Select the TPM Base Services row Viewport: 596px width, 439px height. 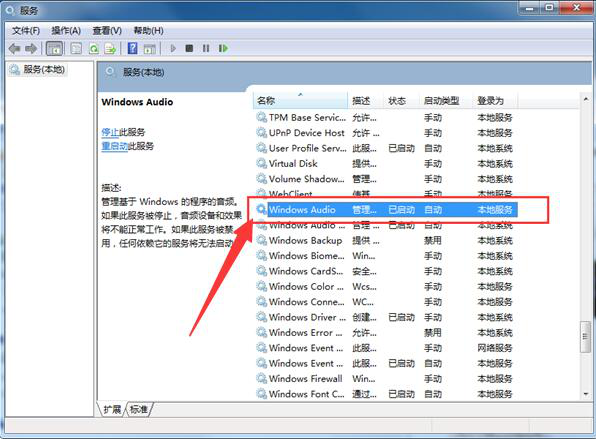[386, 117]
